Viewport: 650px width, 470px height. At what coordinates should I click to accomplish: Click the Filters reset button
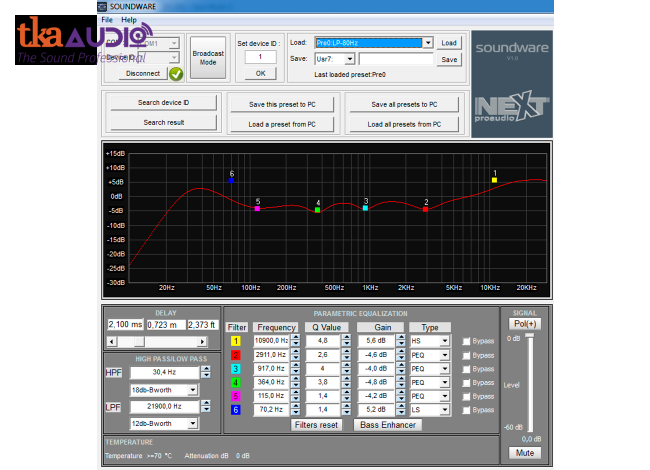317,425
